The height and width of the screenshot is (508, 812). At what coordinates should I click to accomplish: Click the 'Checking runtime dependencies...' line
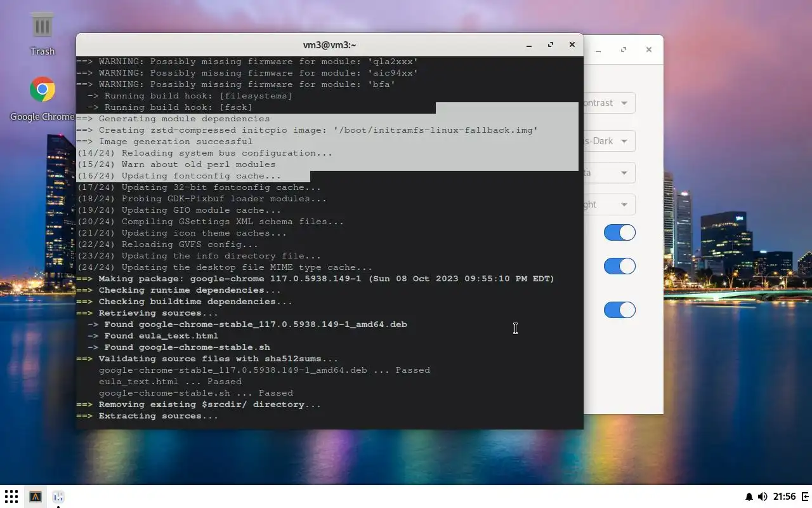click(179, 290)
